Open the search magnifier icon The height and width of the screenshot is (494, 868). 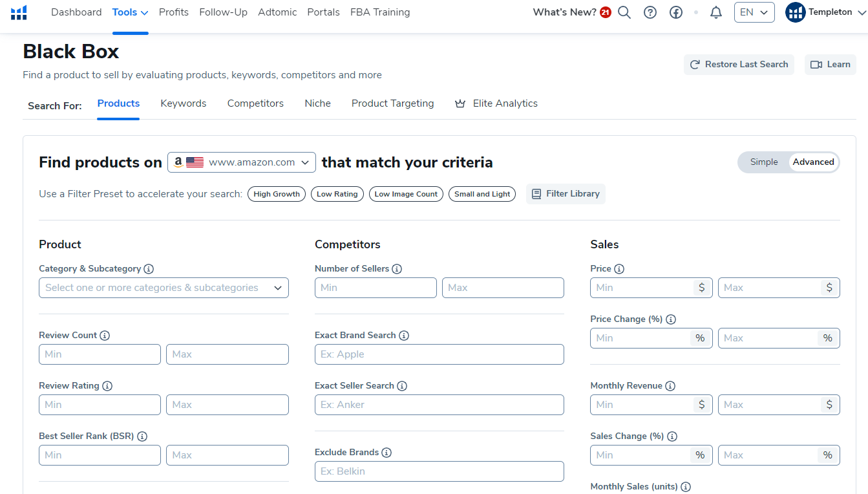point(624,12)
